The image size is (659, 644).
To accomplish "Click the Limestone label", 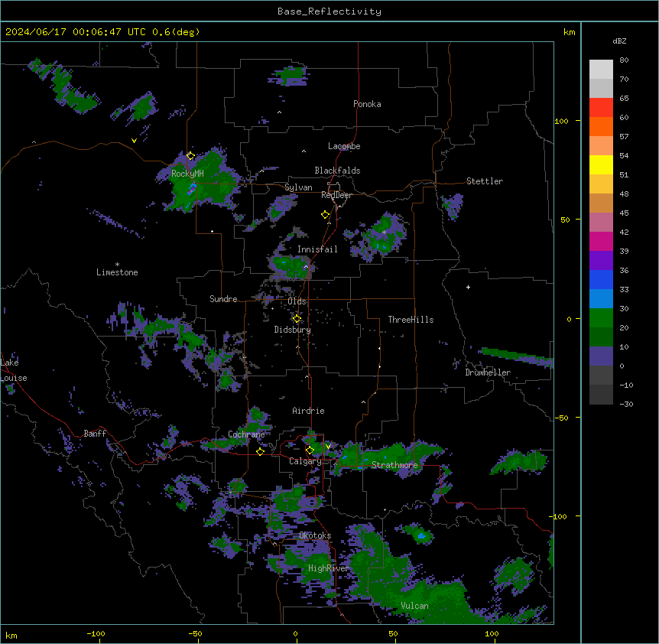I will 117,272.
